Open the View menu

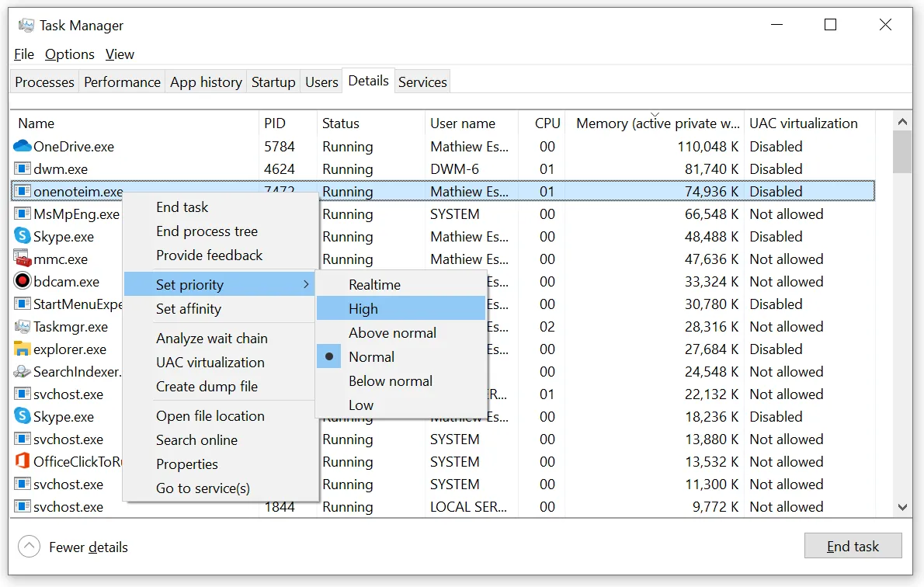click(120, 54)
